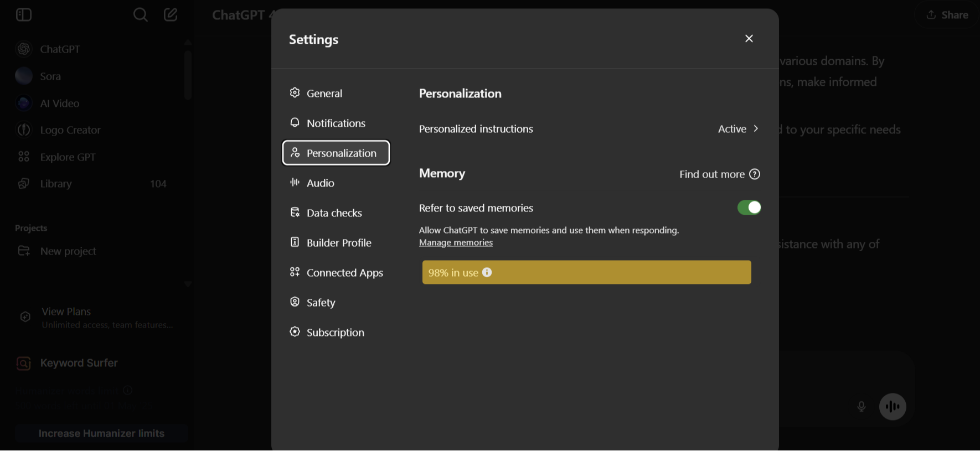This screenshot has width=980, height=451.
Task: Toggle the sidebar panel icon
Action: 24,14
